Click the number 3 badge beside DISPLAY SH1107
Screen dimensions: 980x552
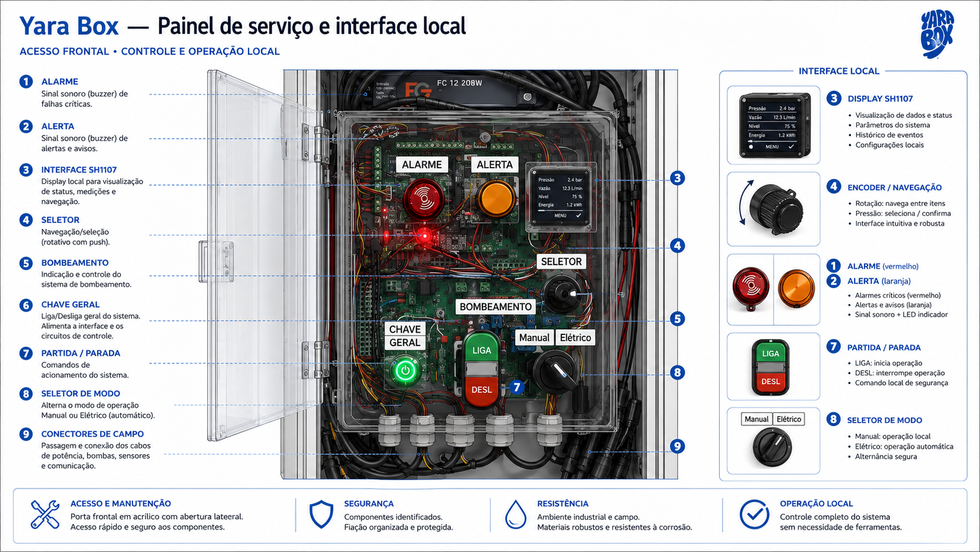(x=833, y=99)
